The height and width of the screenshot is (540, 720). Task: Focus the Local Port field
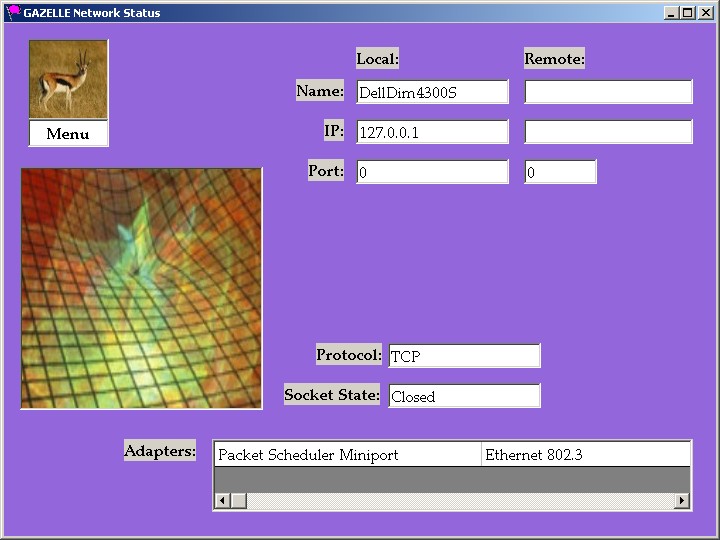432,172
